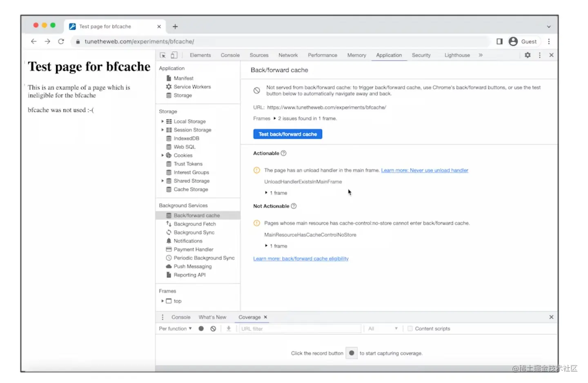Expand 1 frame under UnloadHandlerExistsInMainFrame
This screenshot has width=588, height=383.
[266, 193]
